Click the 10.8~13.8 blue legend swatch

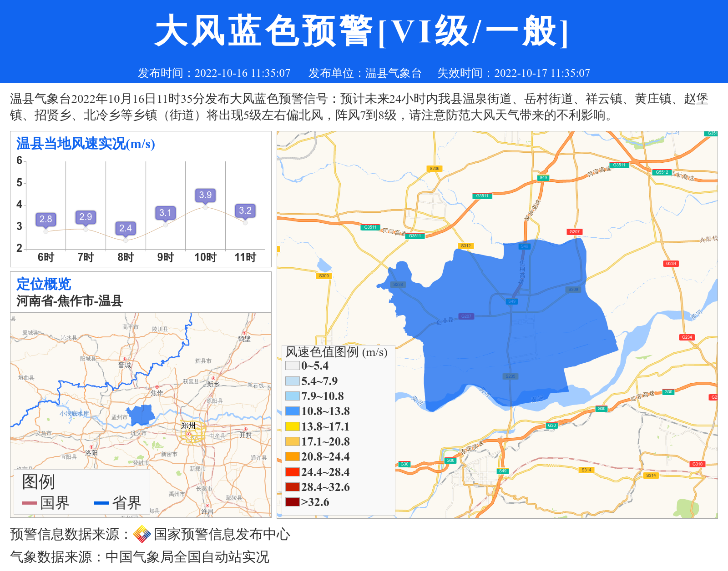point(292,411)
